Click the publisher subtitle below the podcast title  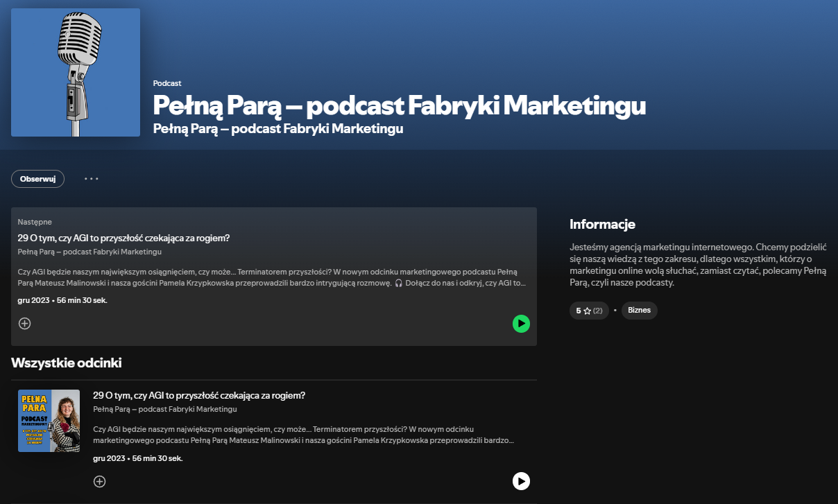coord(278,129)
